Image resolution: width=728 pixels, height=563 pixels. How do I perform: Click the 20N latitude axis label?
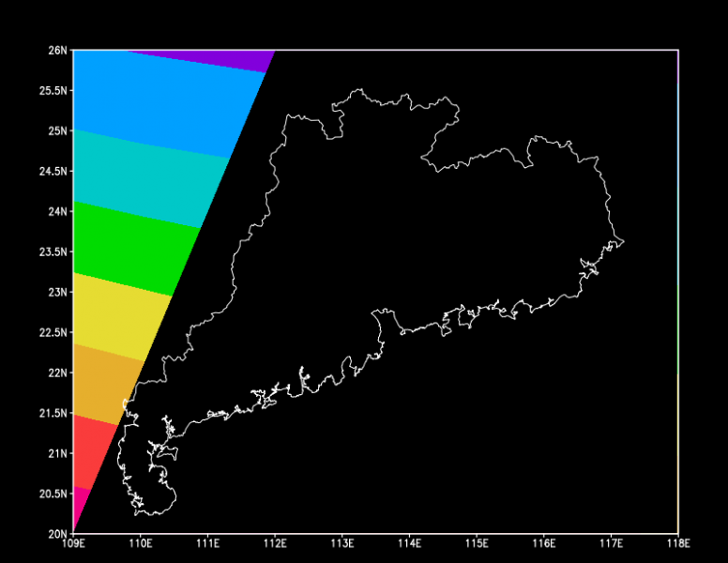point(58,534)
